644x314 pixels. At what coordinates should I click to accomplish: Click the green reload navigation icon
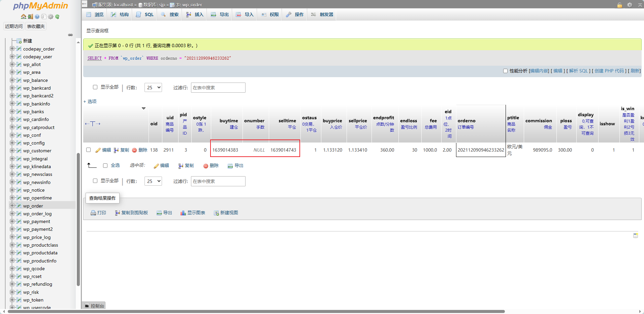[57, 17]
